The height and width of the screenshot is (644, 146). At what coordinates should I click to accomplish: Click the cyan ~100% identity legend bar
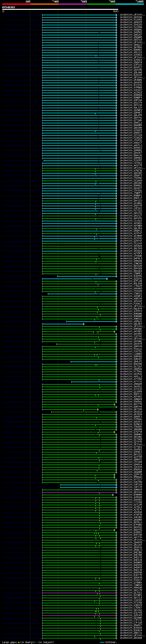(130, 4)
